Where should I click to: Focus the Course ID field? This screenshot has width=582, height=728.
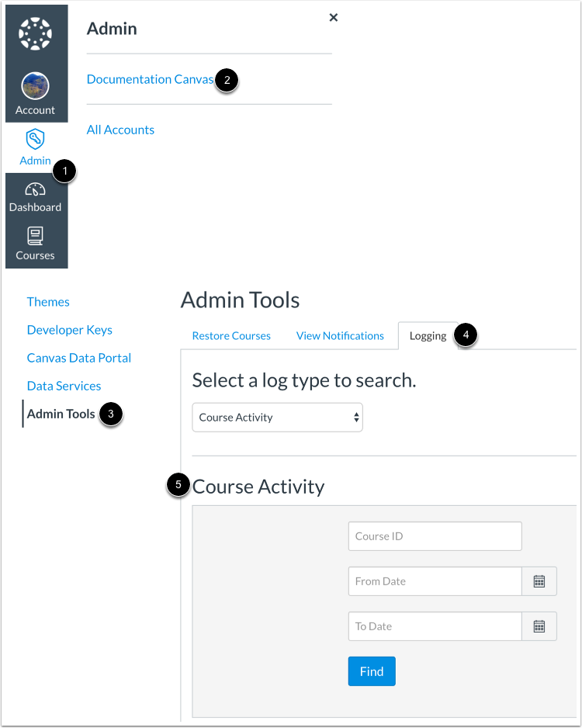click(435, 536)
